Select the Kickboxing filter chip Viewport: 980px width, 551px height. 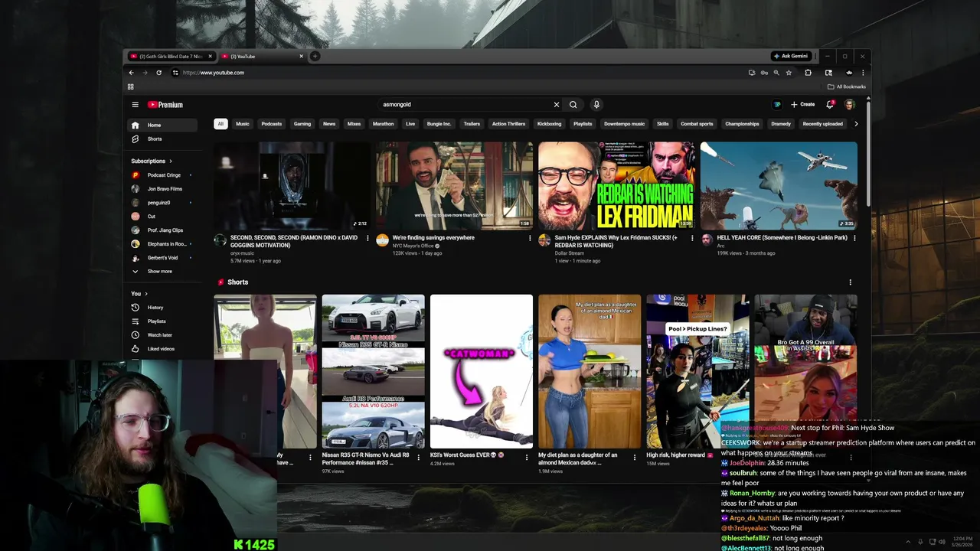point(549,124)
